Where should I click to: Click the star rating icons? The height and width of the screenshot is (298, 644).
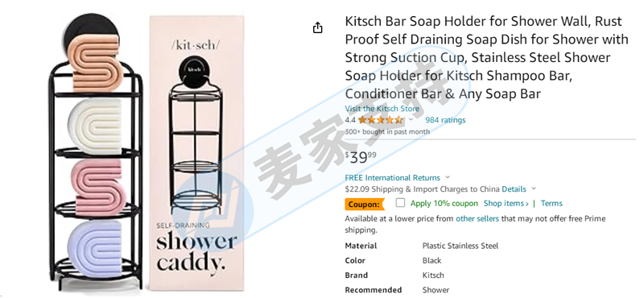click(x=380, y=120)
